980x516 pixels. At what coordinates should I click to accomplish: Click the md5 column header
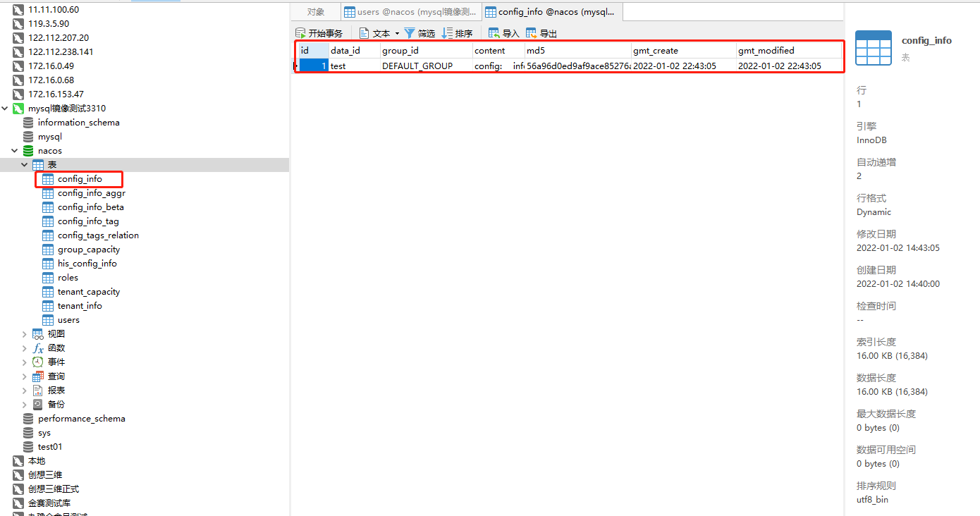(x=578, y=51)
